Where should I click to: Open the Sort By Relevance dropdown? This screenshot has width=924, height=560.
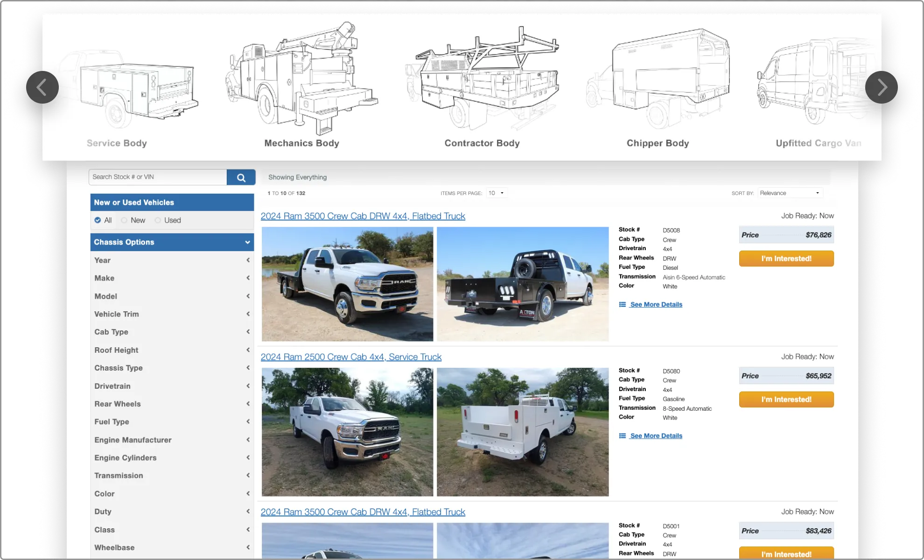coord(790,193)
